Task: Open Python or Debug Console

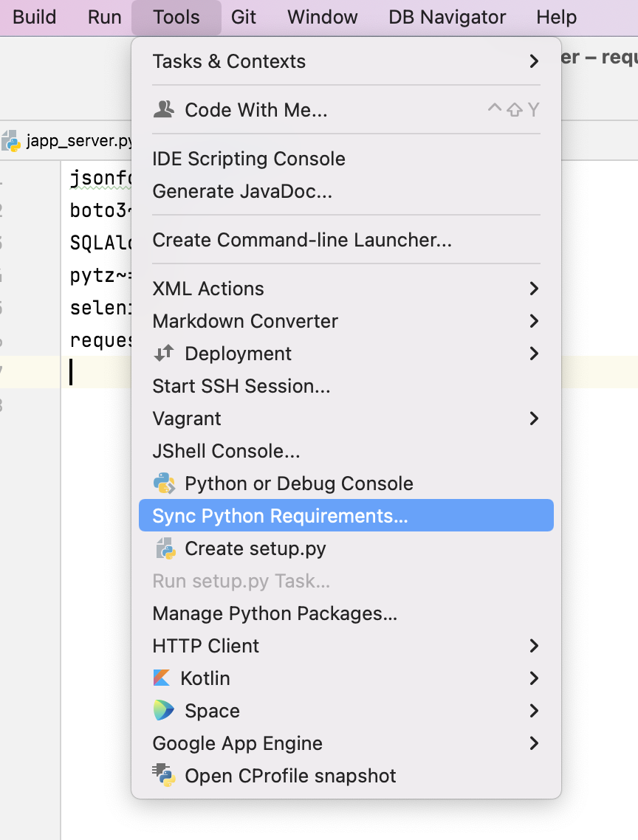Action: click(346, 483)
